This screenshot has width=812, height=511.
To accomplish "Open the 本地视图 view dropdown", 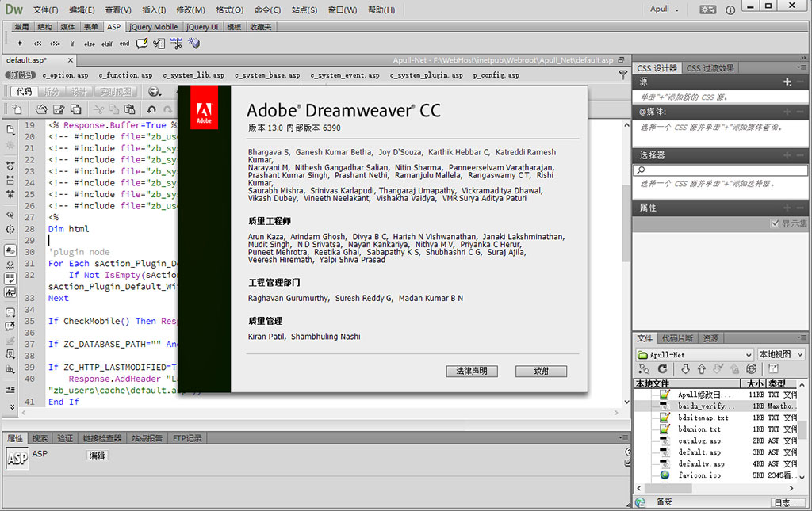I will (781, 354).
